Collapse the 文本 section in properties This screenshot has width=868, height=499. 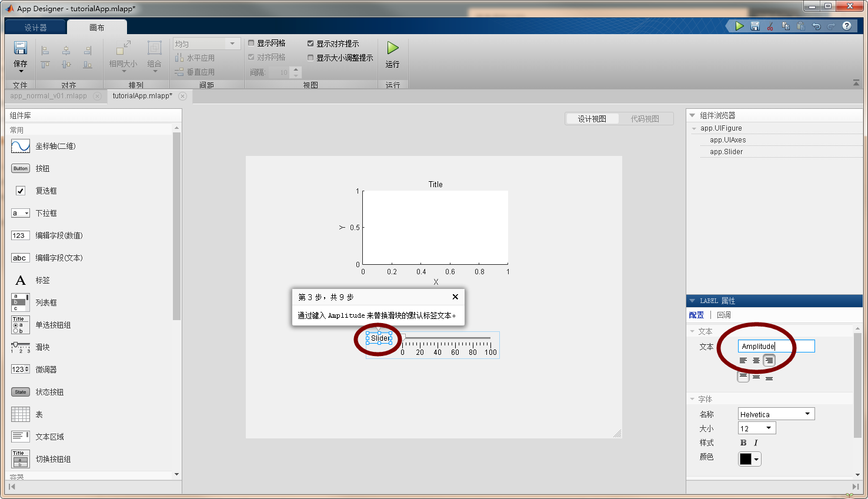[693, 331]
